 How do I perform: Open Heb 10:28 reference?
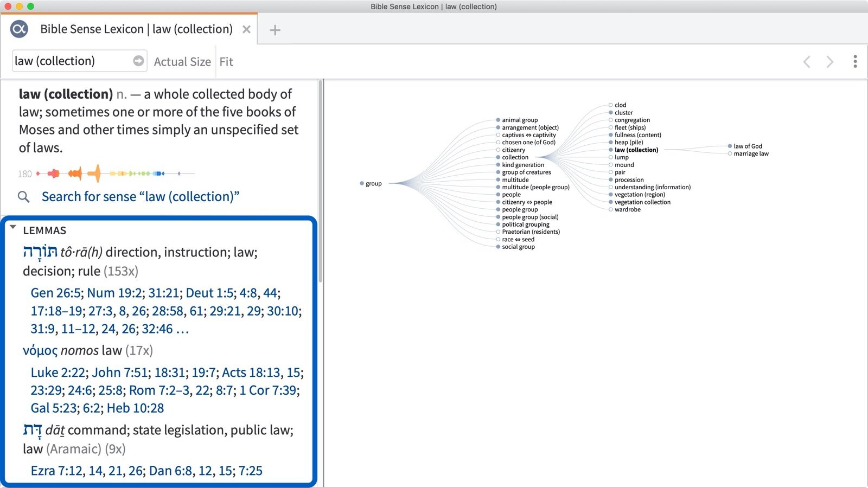(x=135, y=408)
